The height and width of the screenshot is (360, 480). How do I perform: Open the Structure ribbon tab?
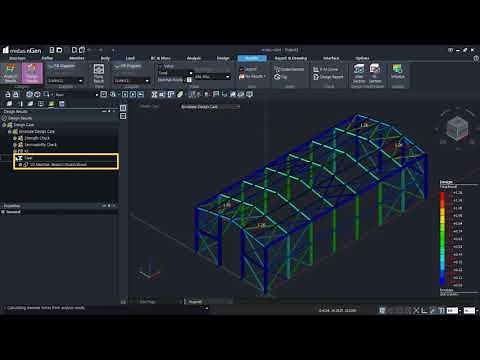tap(17, 58)
